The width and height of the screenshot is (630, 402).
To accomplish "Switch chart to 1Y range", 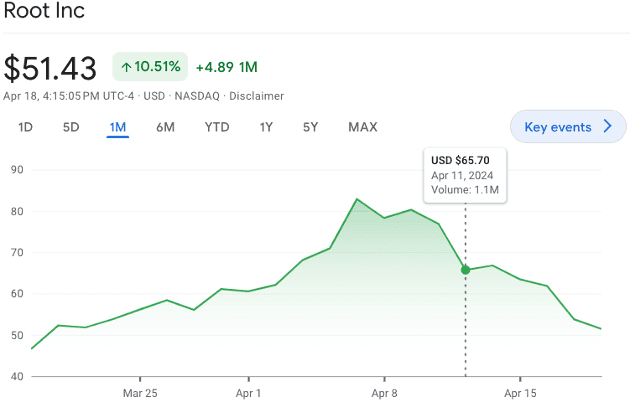I will pyautogui.click(x=266, y=127).
